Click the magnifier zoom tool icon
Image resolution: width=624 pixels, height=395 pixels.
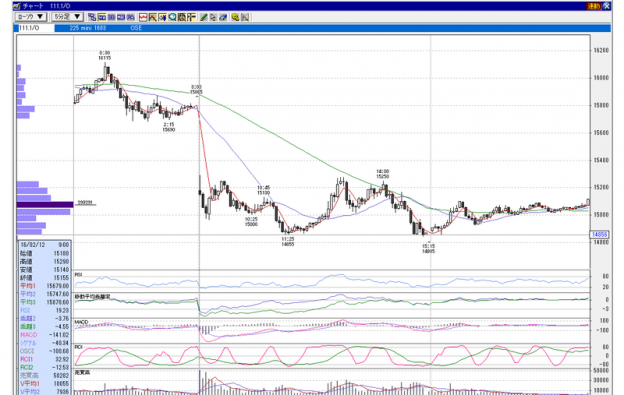[172, 17]
